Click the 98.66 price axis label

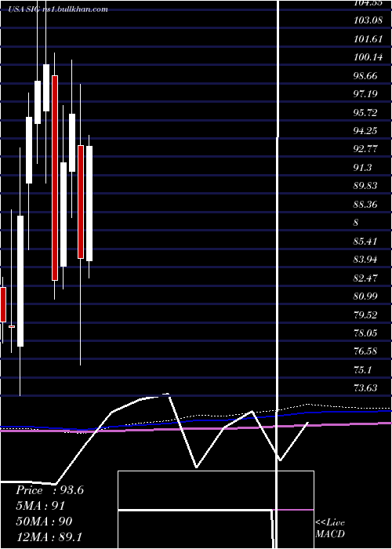(365, 75)
